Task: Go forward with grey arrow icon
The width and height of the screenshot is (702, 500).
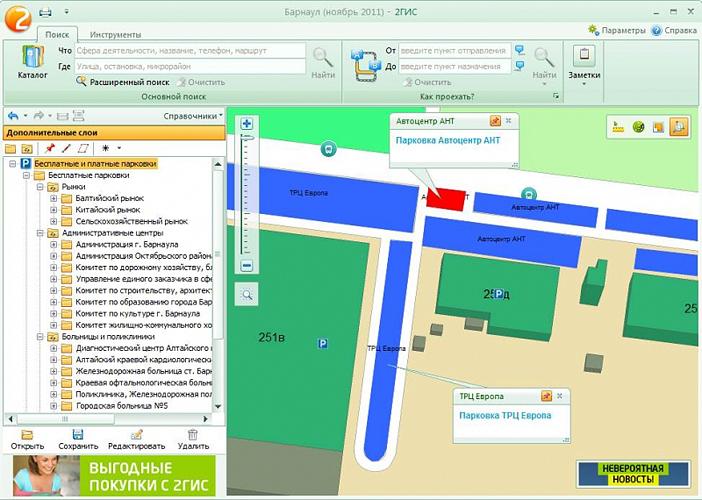Action: click(x=39, y=116)
